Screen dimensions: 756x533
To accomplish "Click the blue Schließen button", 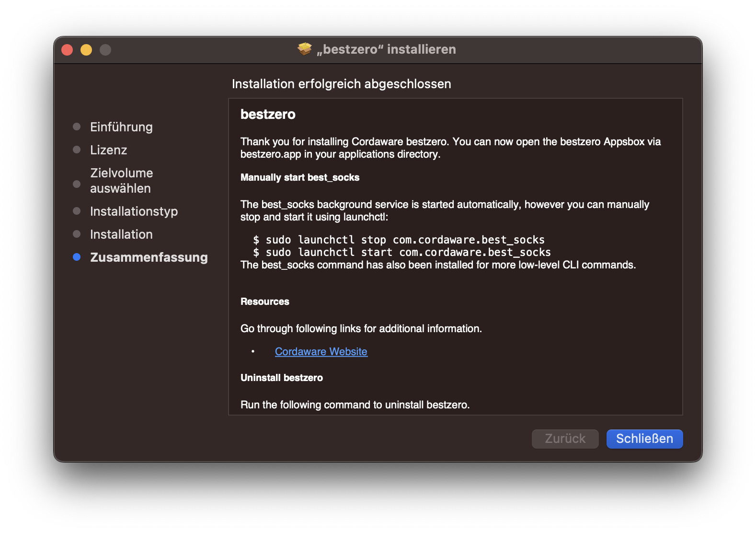I will [644, 439].
